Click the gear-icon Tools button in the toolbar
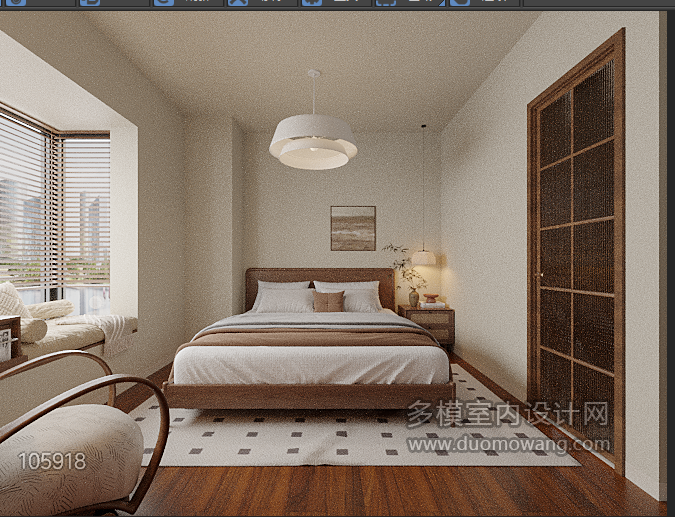The width and height of the screenshot is (675, 517). 311,2
